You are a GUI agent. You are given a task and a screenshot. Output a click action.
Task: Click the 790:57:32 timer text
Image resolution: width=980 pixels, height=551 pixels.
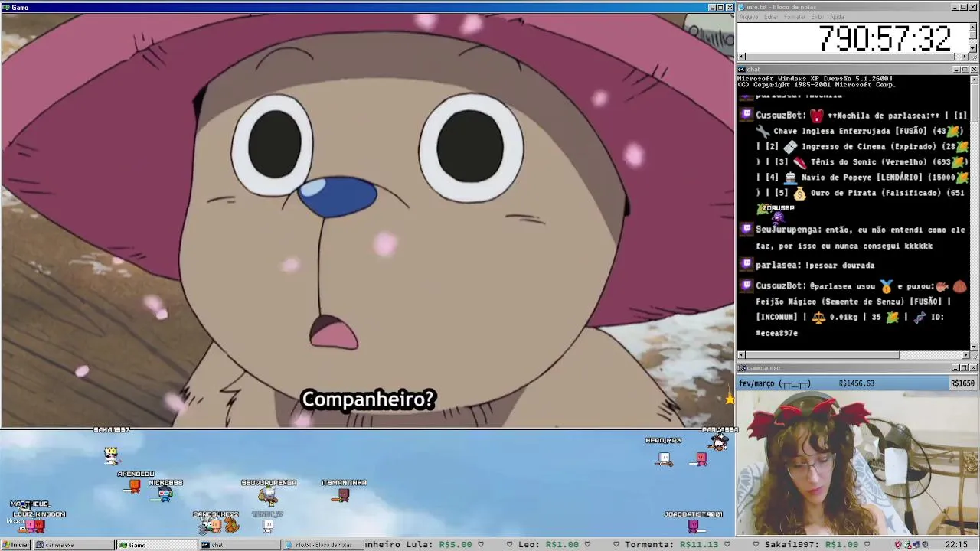[x=884, y=38]
